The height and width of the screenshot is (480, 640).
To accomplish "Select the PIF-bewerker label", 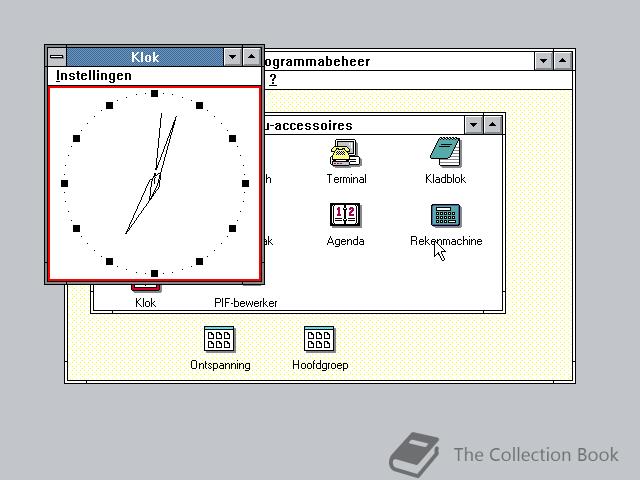I will click(x=246, y=303).
